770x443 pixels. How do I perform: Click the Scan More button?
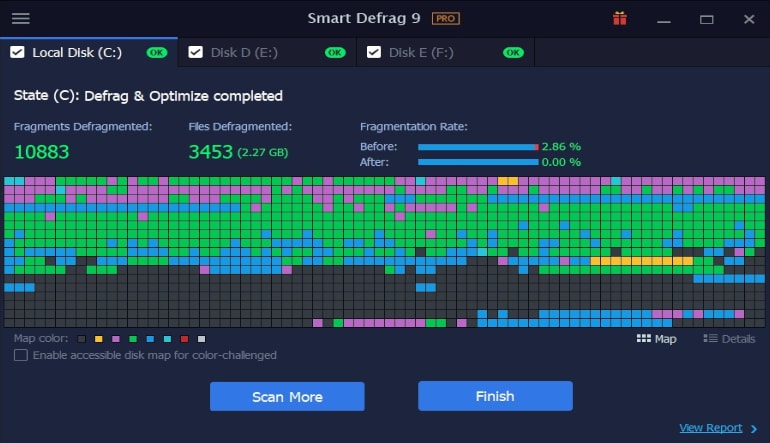(287, 396)
